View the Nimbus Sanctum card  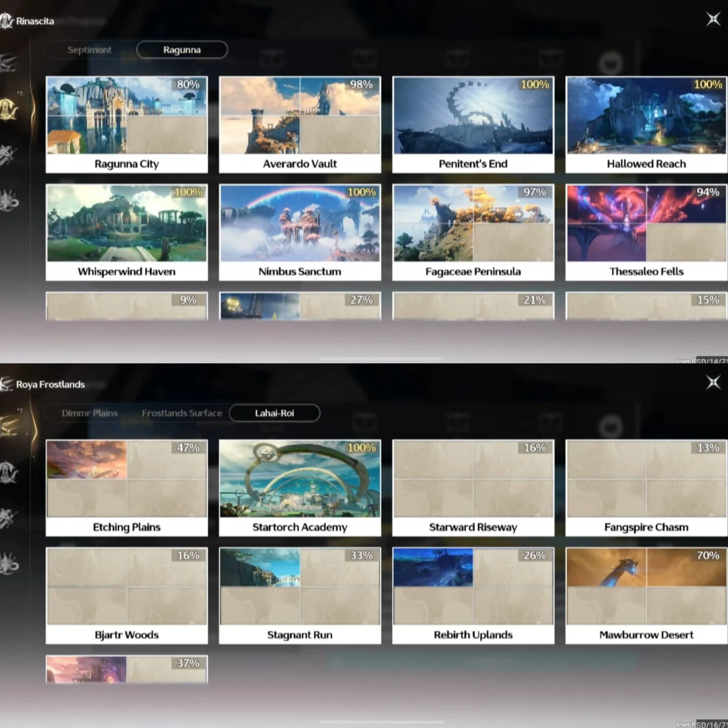tap(300, 232)
